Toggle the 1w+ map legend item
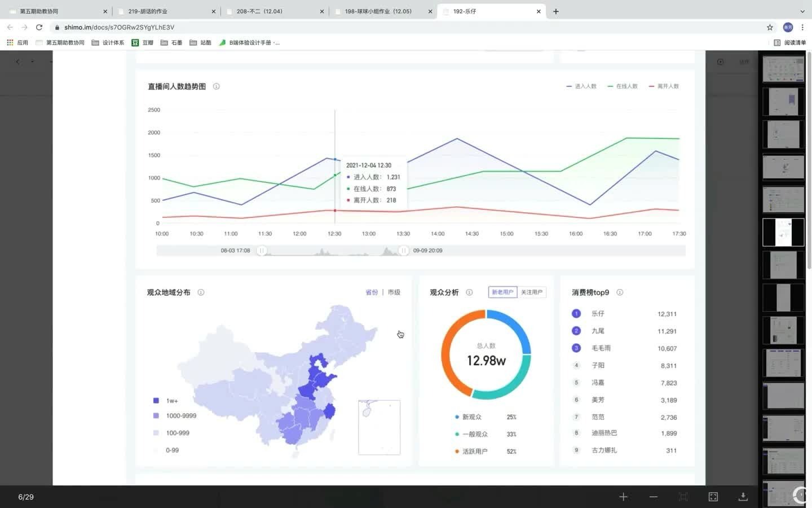The width and height of the screenshot is (812, 508). pyautogui.click(x=165, y=401)
